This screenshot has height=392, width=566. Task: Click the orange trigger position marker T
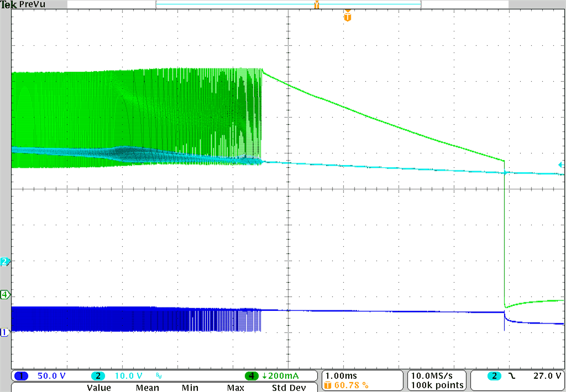pos(347,17)
